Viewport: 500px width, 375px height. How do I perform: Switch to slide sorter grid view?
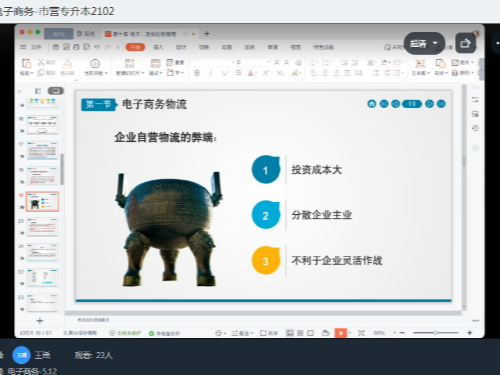pyautogui.click(x=300, y=333)
